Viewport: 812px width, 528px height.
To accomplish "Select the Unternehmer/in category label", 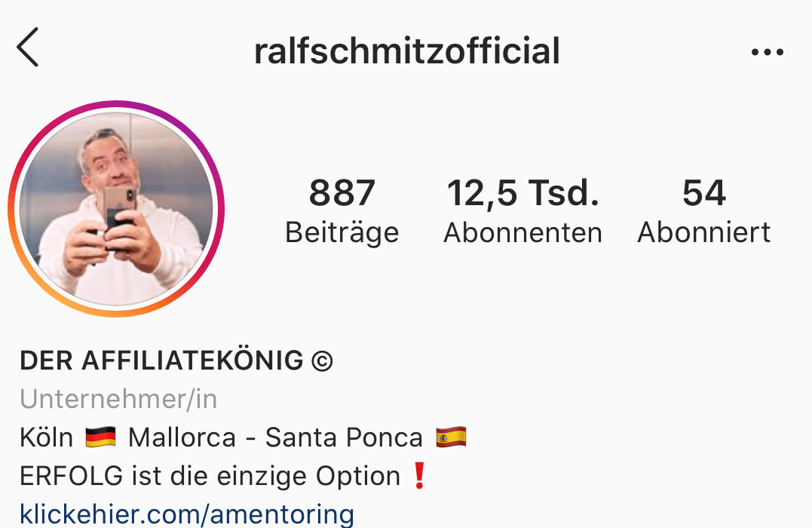I will (118, 399).
